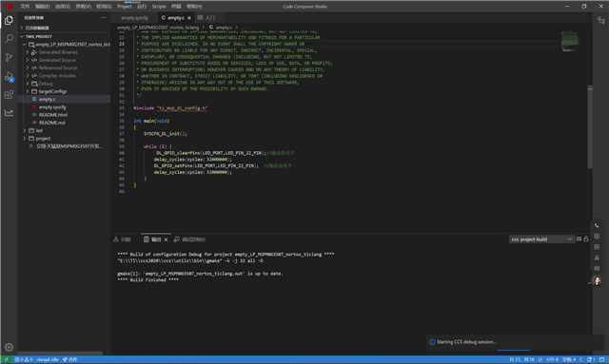609x364 pixels.
Task: Click the clangd: idle status item
Action: point(48,360)
